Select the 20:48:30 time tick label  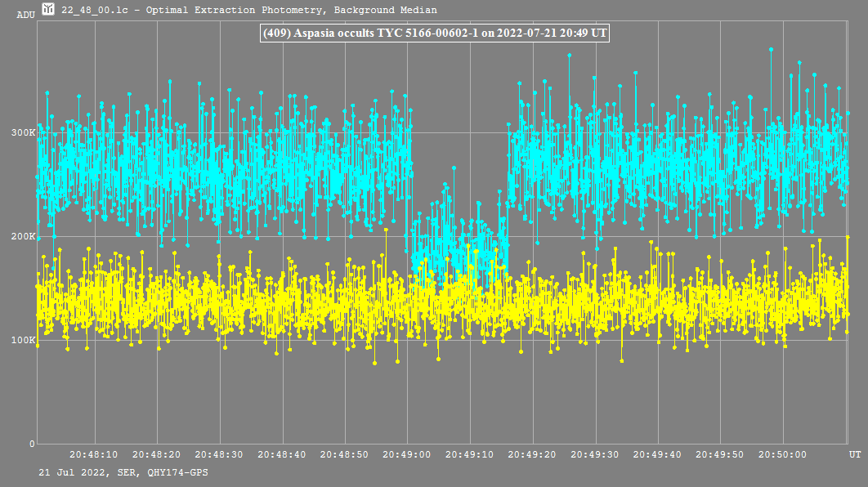(219, 454)
